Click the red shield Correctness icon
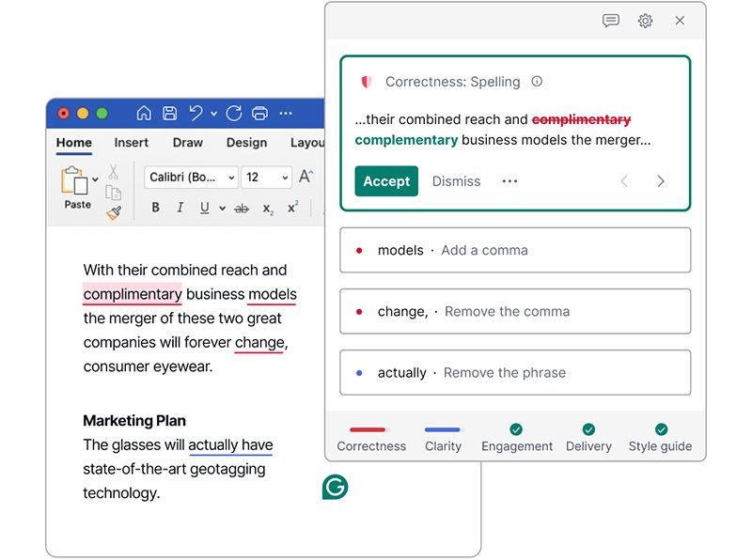752x560 pixels. [x=367, y=82]
